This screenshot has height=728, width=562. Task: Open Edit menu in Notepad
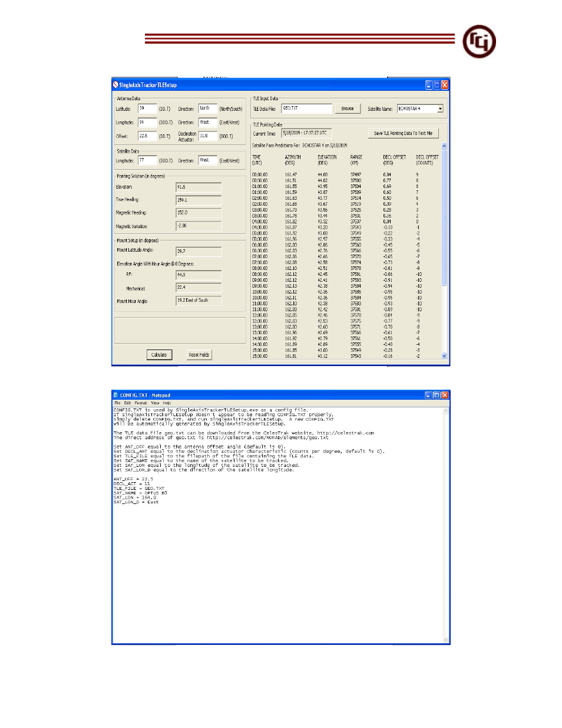tap(127, 403)
